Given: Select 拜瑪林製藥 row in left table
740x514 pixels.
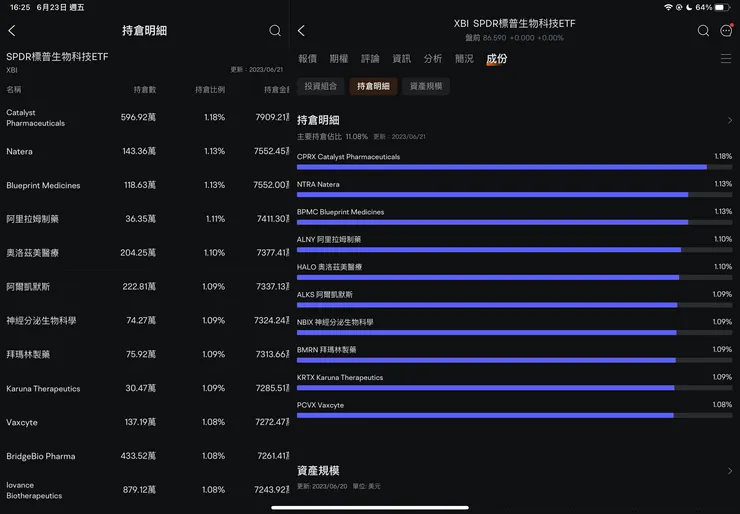Looking at the screenshot, I should 145,354.
